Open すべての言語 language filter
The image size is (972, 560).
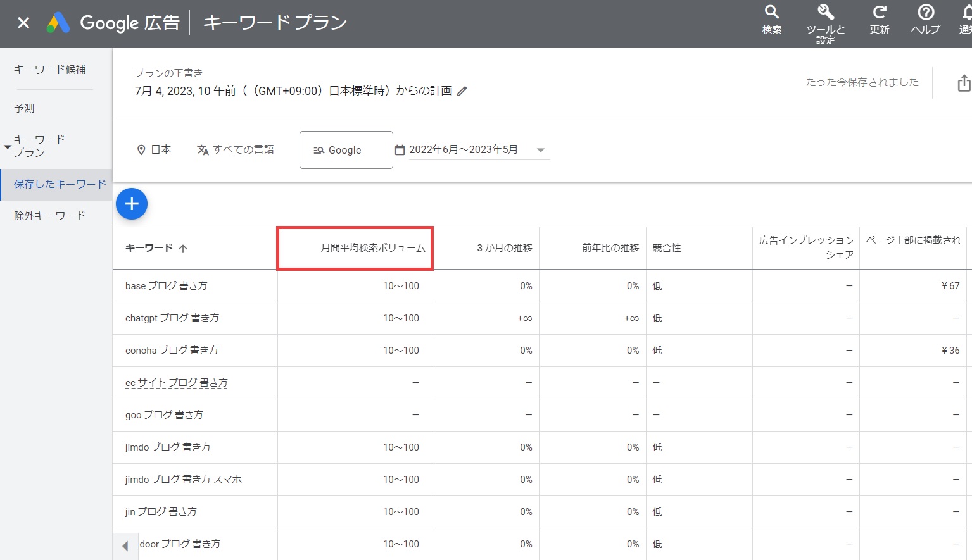tap(235, 149)
